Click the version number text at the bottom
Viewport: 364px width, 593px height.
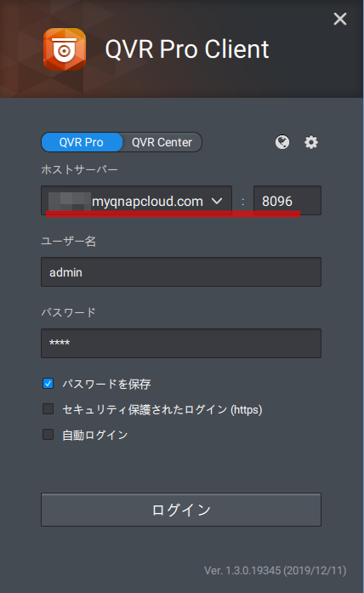276,570
